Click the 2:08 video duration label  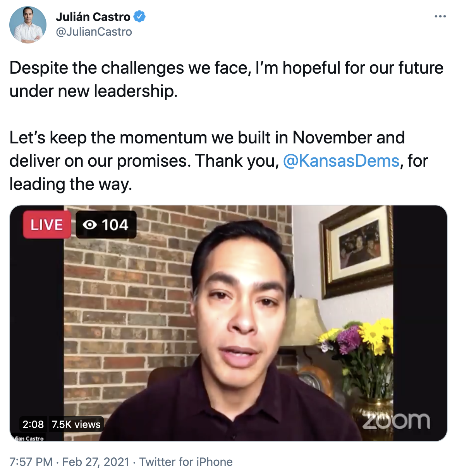click(x=33, y=424)
